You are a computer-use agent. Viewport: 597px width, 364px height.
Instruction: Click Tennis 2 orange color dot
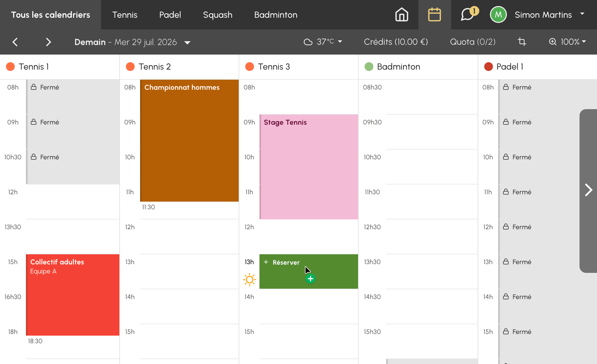pyautogui.click(x=130, y=67)
